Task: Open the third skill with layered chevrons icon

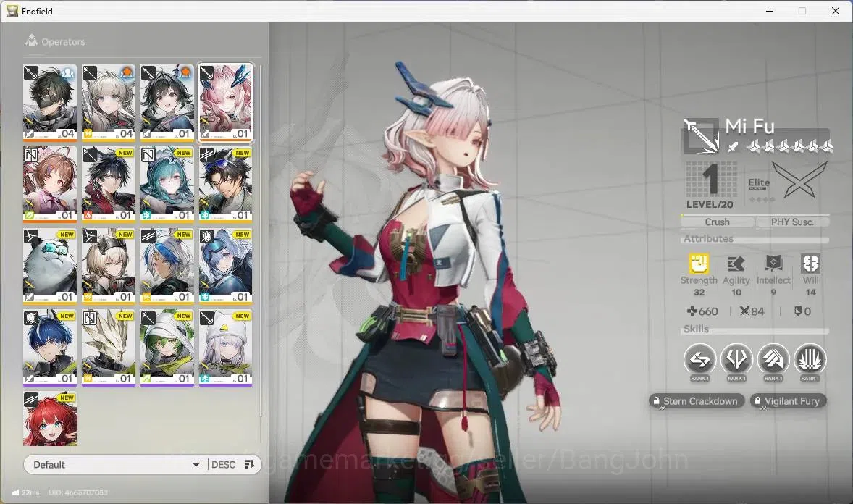Action: [x=773, y=360]
